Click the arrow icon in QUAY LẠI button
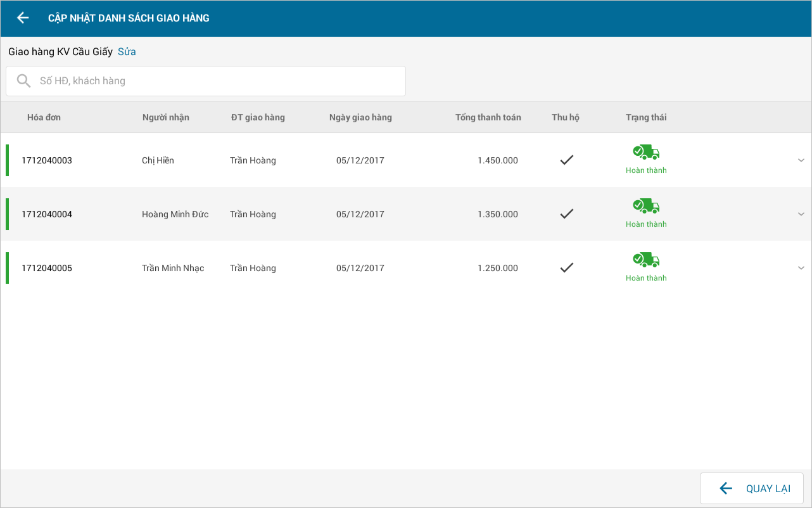812x508 pixels. point(726,488)
